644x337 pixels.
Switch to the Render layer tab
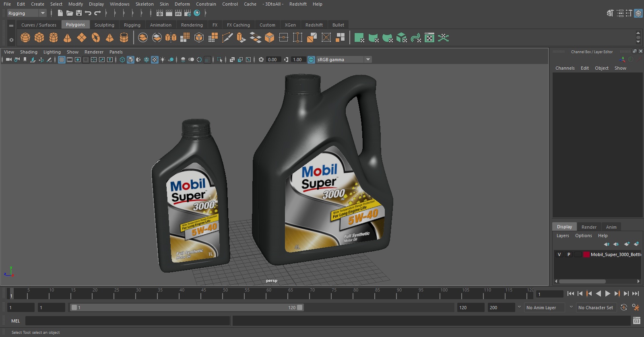pyautogui.click(x=589, y=227)
